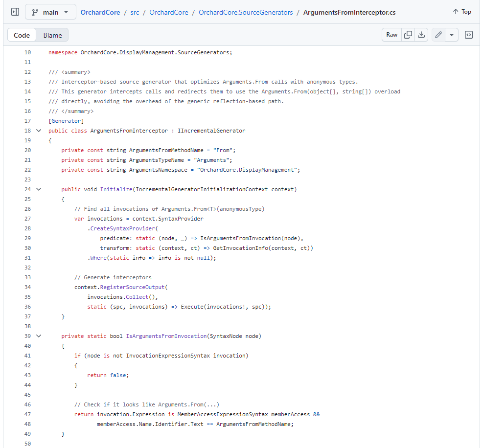
Task: Switch to the Blame view
Action: tap(52, 35)
